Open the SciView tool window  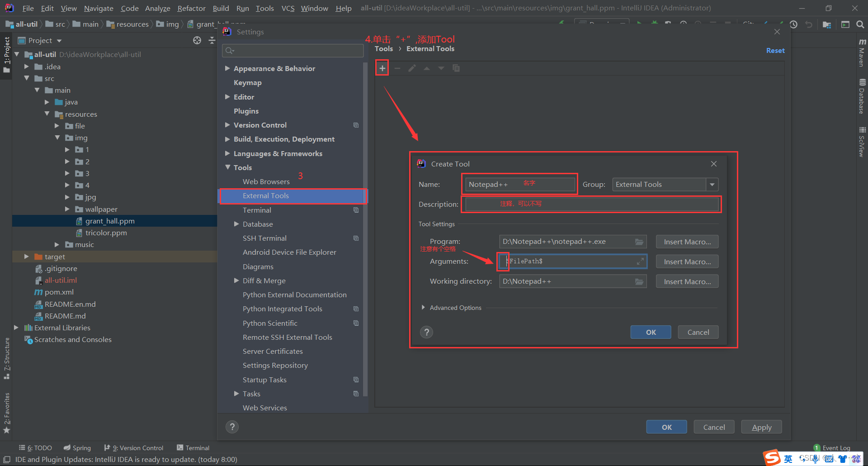point(862,142)
